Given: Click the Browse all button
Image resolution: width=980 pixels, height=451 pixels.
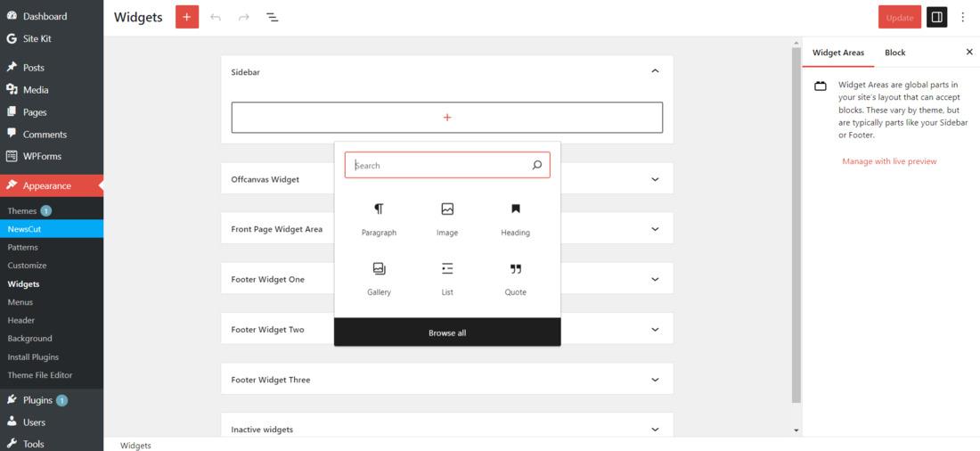Looking at the screenshot, I should (x=447, y=332).
